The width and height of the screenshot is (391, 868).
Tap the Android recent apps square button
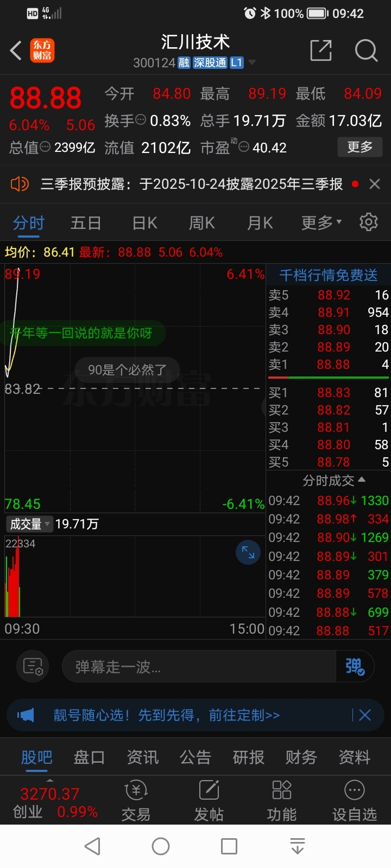pyautogui.click(x=229, y=846)
